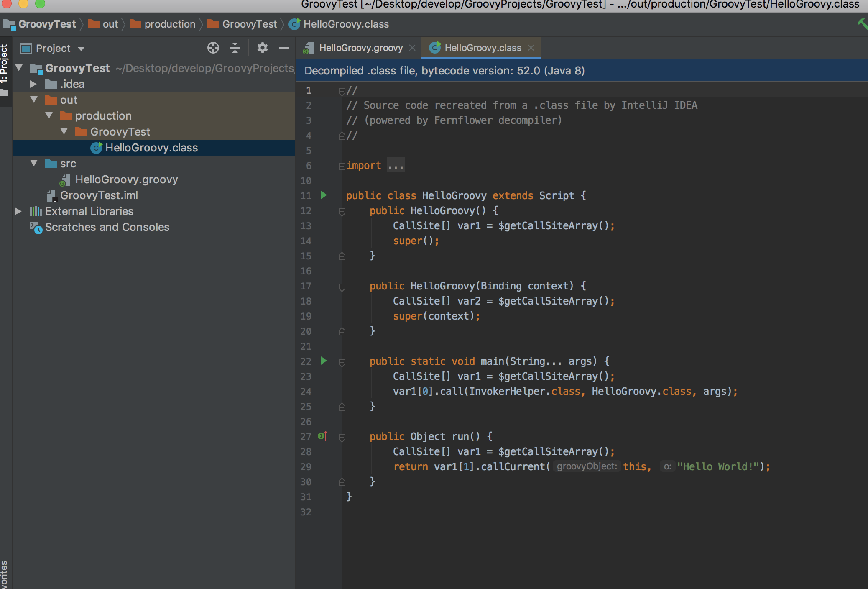The width and height of the screenshot is (868, 589).
Task: Toggle the vertical 1: Project tool window tab
Action: coord(5,65)
